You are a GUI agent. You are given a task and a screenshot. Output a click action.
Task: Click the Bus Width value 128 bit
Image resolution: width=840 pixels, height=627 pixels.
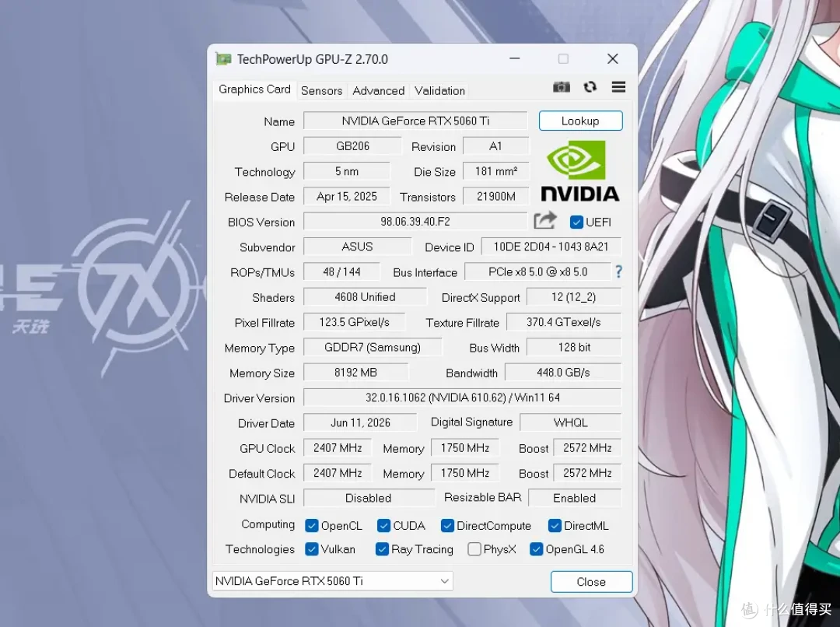pyautogui.click(x=574, y=347)
